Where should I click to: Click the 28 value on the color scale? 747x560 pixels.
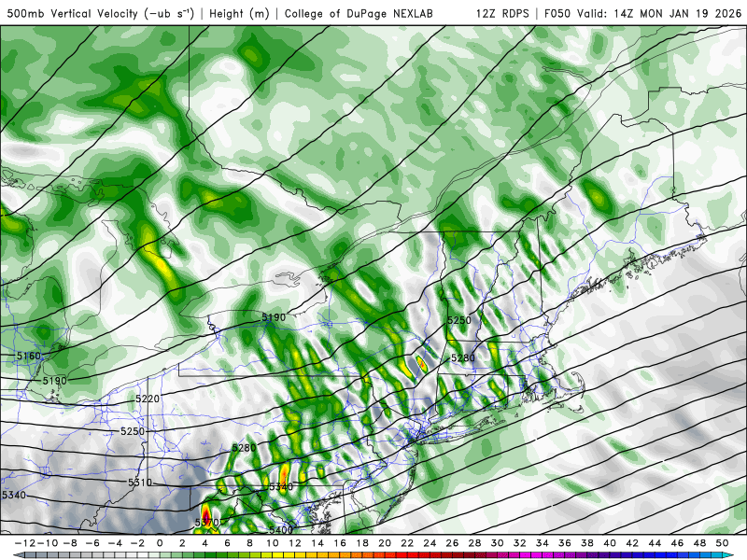475,543
